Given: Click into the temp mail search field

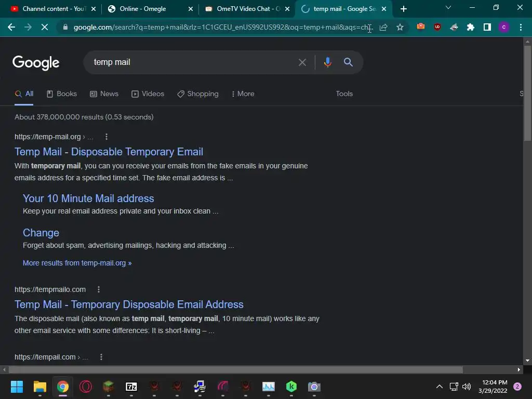Looking at the screenshot, I should (x=193, y=62).
